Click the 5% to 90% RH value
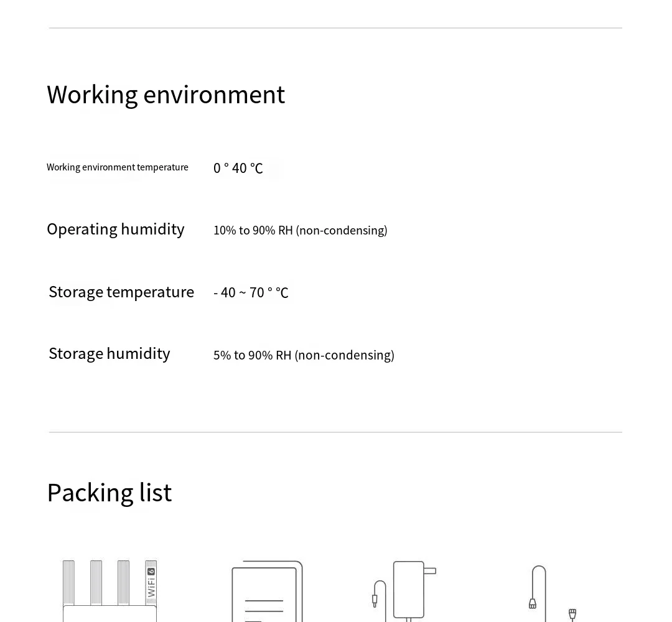This screenshot has width=672, height=622. click(304, 355)
